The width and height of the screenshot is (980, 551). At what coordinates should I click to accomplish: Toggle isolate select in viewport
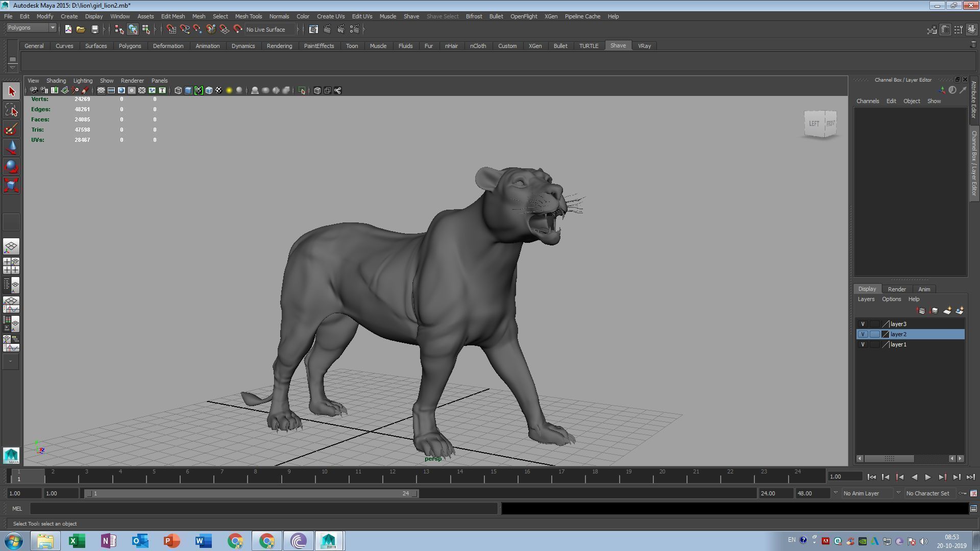point(302,91)
